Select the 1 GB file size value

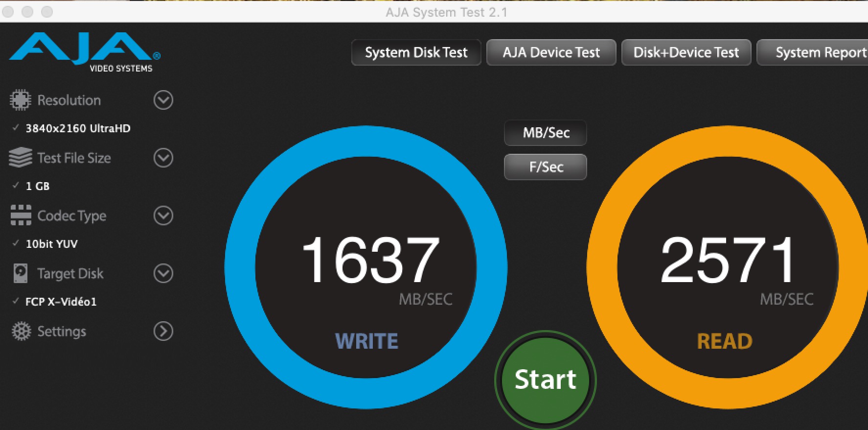pos(38,186)
